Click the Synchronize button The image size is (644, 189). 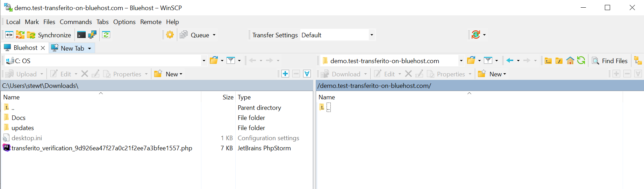(x=49, y=35)
